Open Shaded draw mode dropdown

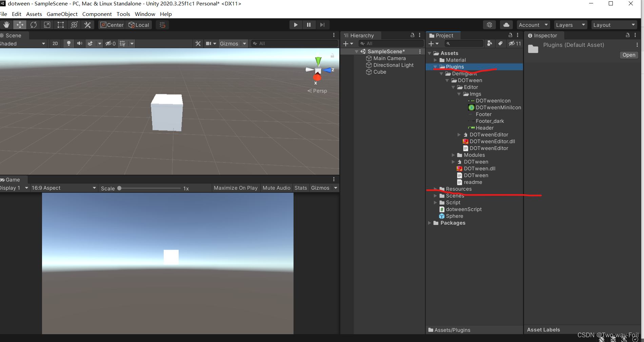[23, 43]
